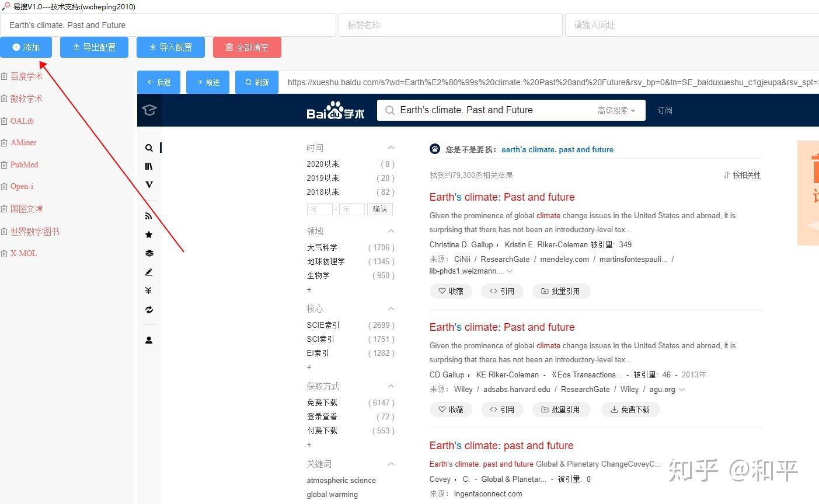
Task: Select OALib in the site list
Action: point(22,121)
